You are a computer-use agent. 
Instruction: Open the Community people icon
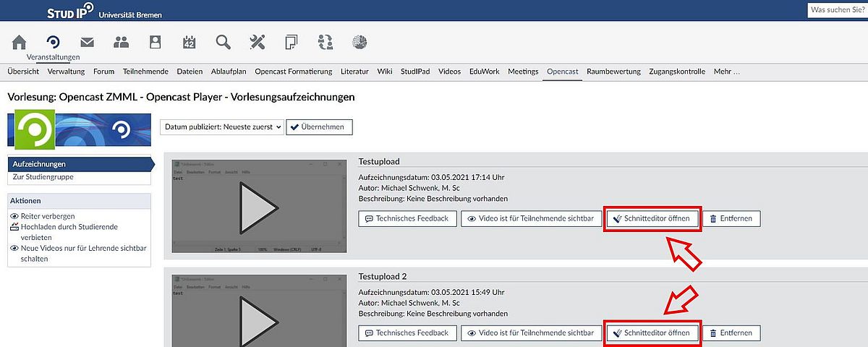[122, 42]
